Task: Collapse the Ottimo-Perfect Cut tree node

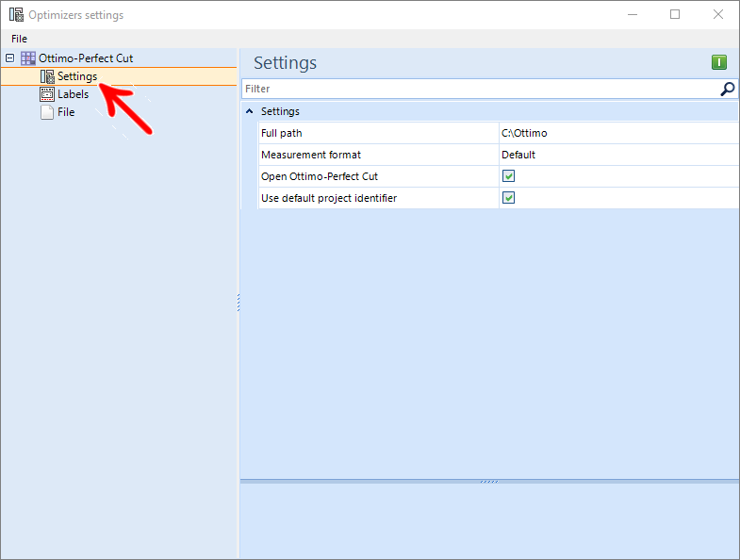Action: click(10, 58)
